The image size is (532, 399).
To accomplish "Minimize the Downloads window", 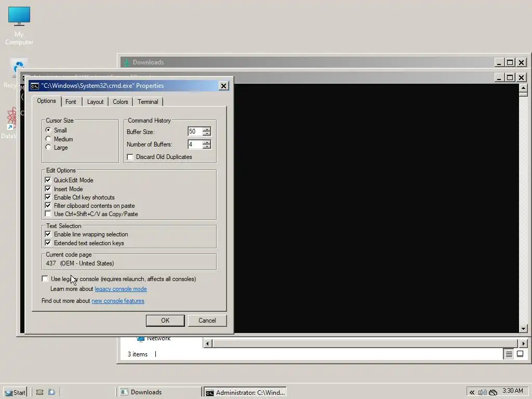I will pyautogui.click(x=499, y=62).
